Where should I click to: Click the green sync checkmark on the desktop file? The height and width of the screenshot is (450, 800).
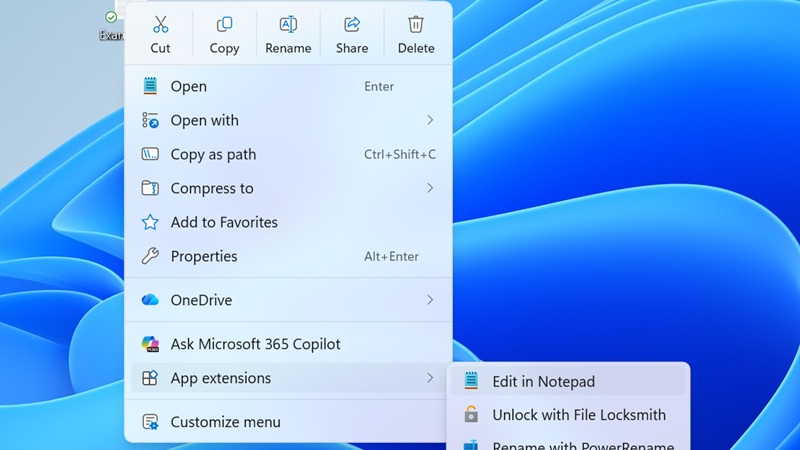[x=111, y=17]
